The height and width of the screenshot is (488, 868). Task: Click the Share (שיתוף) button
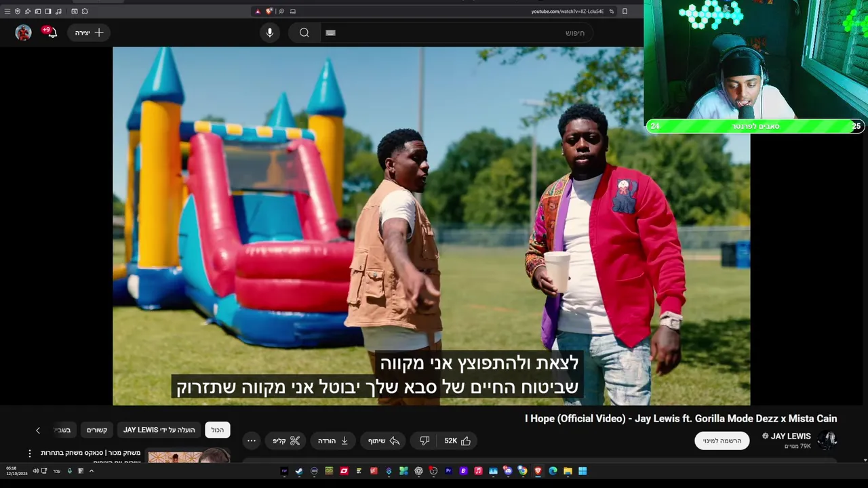coord(384,441)
